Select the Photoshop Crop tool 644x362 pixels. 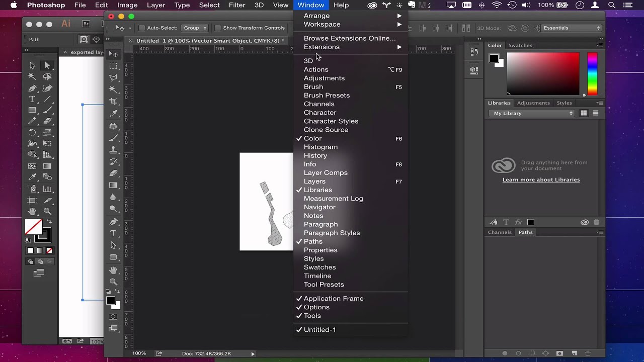[114, 102]
